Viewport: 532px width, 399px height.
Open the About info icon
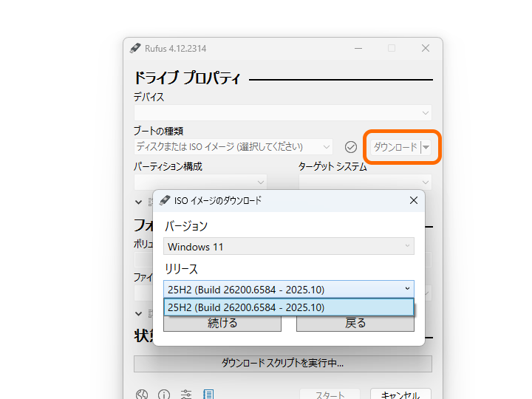pyautogui.click(x=164, y=395)
